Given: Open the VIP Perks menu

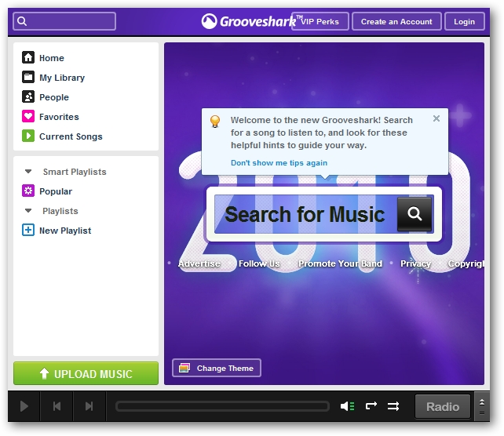Looking at the screenshot, I should [x=320, y=21].
